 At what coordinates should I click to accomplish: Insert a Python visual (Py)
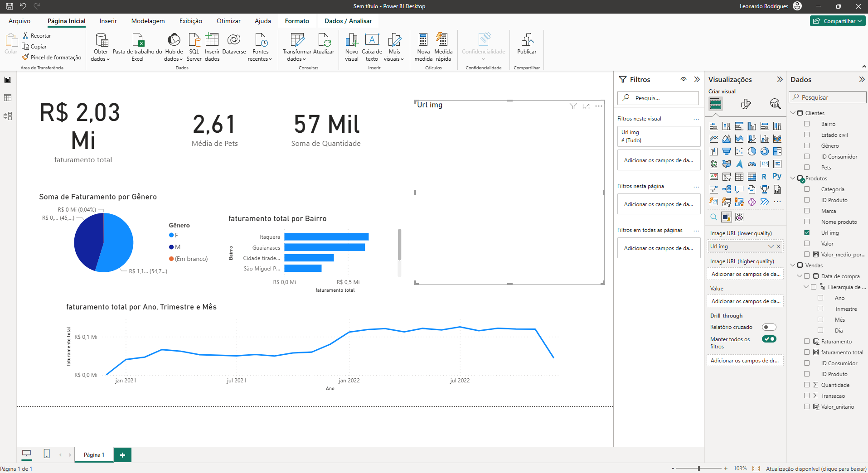(x=777, y=177)
